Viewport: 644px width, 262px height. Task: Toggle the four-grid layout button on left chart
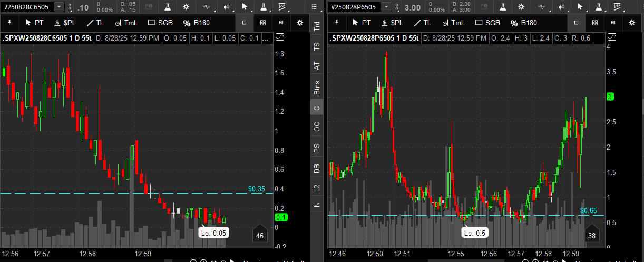click(262, 23)
